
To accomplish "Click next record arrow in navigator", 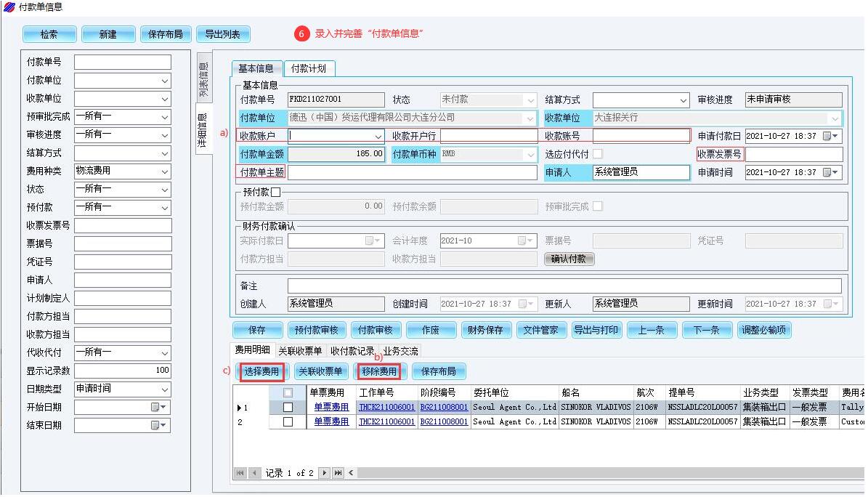I will click(x=325, y=473).
